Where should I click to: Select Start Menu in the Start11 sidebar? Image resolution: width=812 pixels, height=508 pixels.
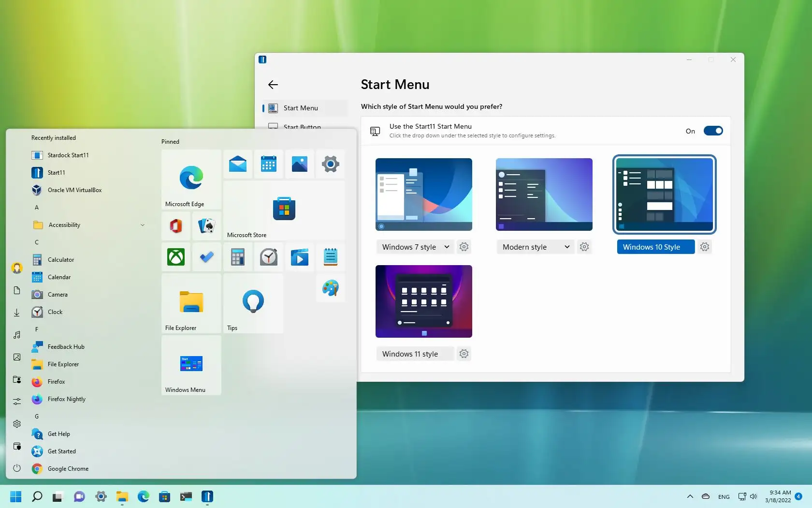pos(301,108)
